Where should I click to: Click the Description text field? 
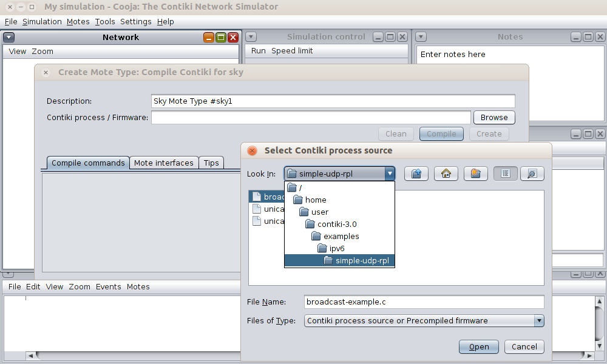pos(333,101)
